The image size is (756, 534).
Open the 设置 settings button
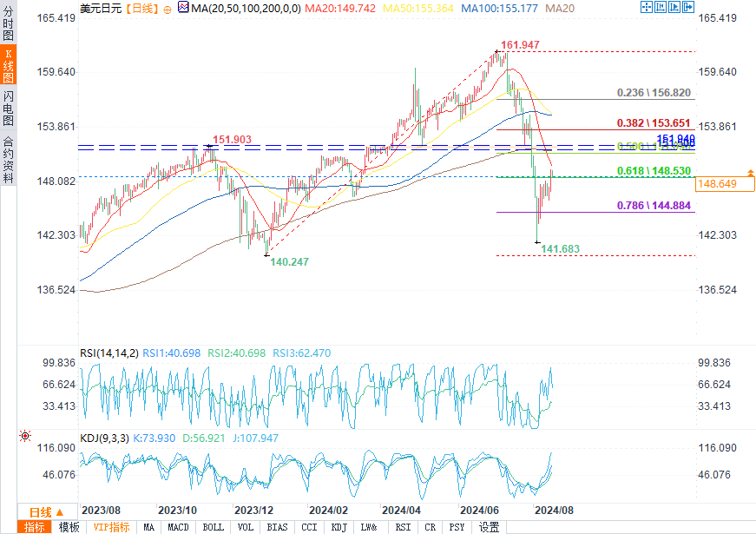489,527
